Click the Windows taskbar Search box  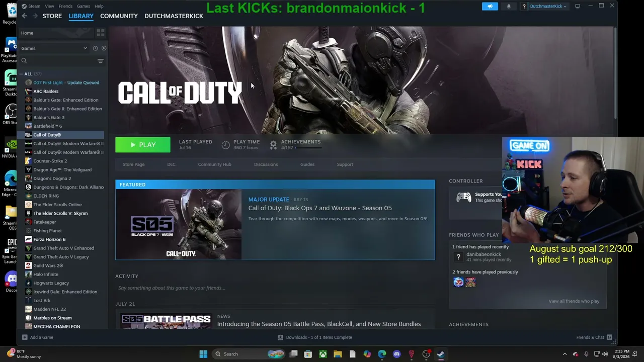[x=249, y=354]
